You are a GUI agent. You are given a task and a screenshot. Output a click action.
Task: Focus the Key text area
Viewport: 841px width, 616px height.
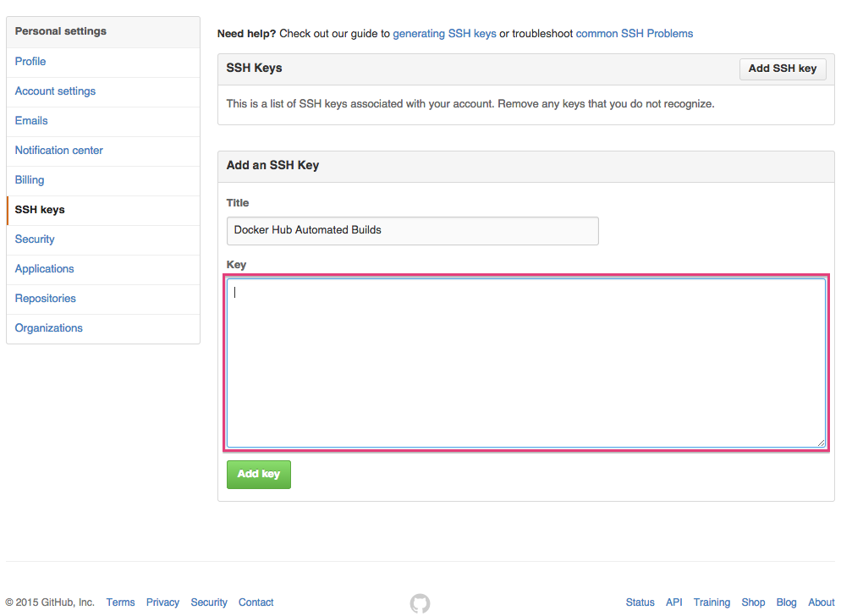pyautogui.click(x=525, y=362)
